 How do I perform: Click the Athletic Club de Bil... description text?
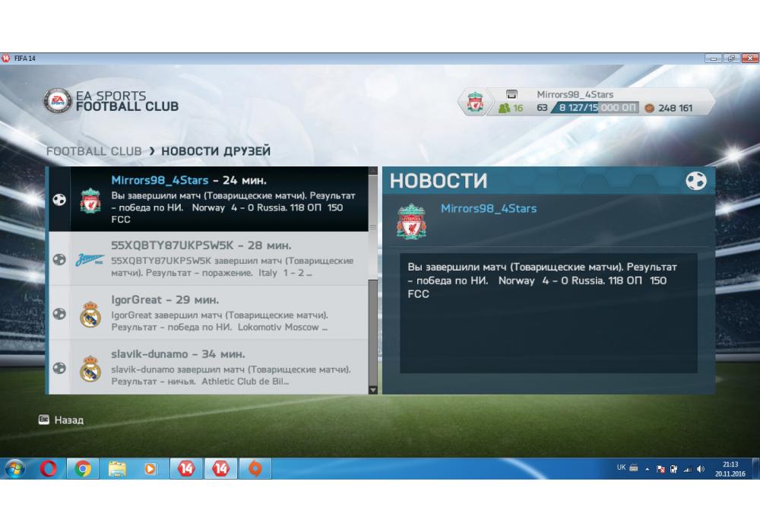[231, 375]
